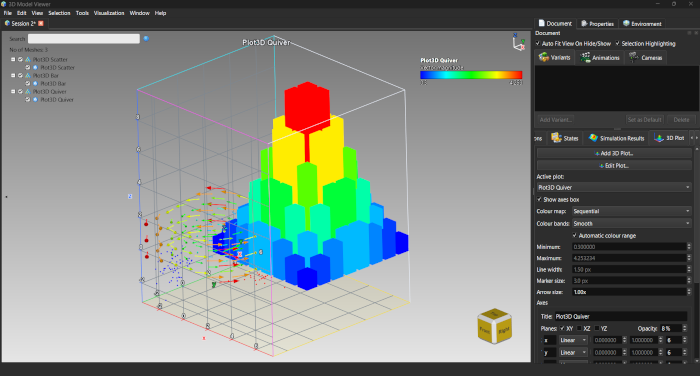Toggle Plot3D Bar child mesh checkbox

click(x=28, y=84)
